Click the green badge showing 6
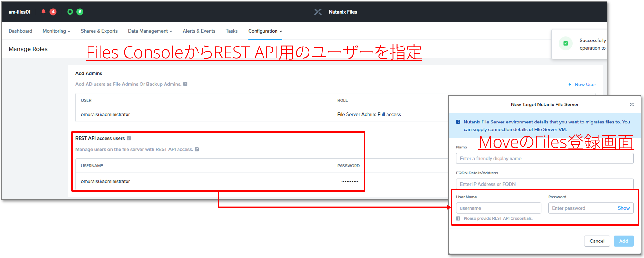This screenshot has width=644, height=258. (80, 12)
